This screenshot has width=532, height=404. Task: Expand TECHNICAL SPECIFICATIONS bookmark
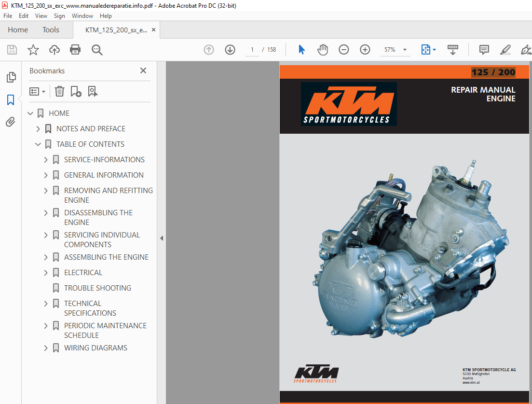coord(46,304)
